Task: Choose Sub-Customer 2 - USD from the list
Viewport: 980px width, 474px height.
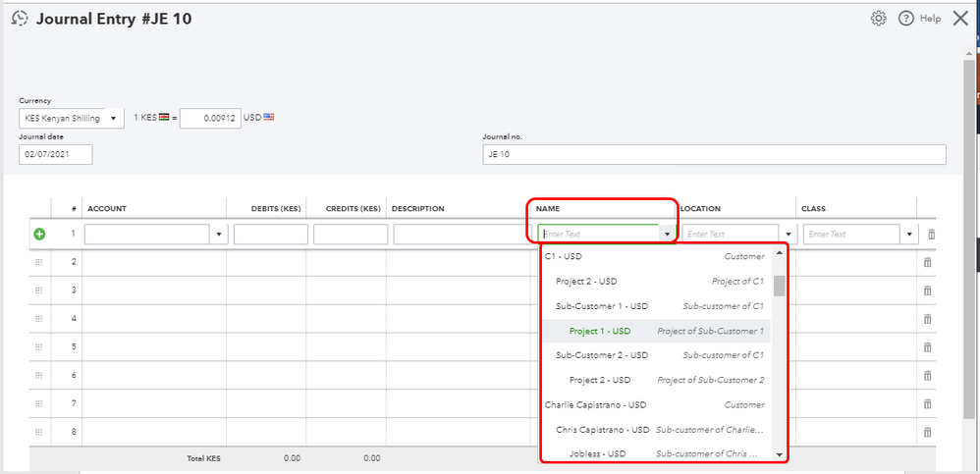Action: point(655,354)
